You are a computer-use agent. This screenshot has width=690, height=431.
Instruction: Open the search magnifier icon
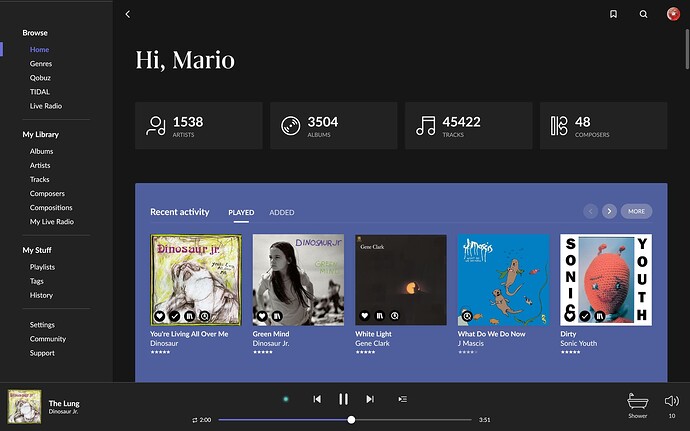pyautogui.click(x=643, y=15)
